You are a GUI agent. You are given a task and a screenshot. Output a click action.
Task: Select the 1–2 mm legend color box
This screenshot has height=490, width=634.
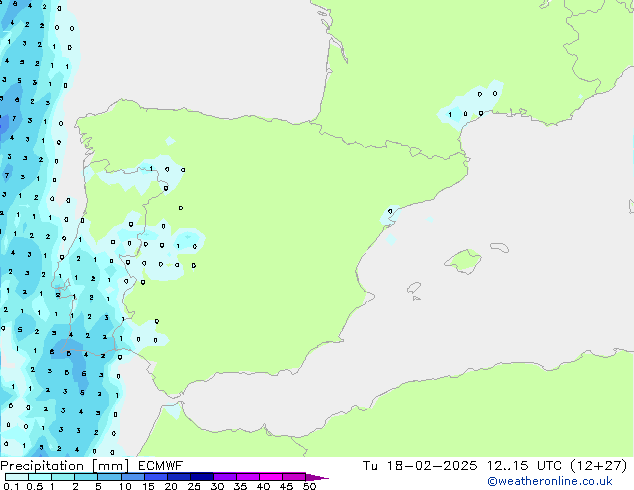[63, 477]
